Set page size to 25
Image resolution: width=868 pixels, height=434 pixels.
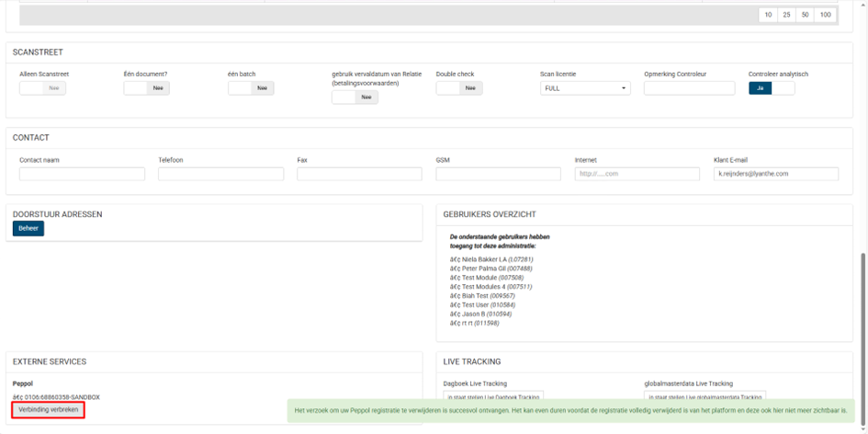[786, 15]
